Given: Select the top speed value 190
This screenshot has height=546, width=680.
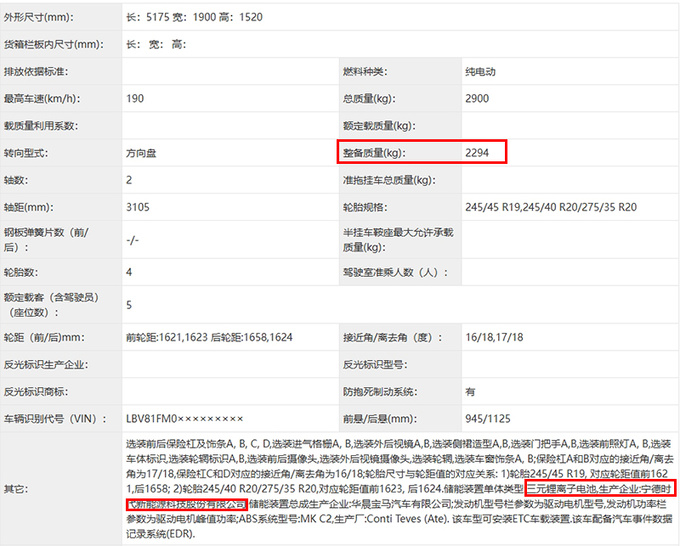Looking at the screenshot, I should (x=135, y=98).
